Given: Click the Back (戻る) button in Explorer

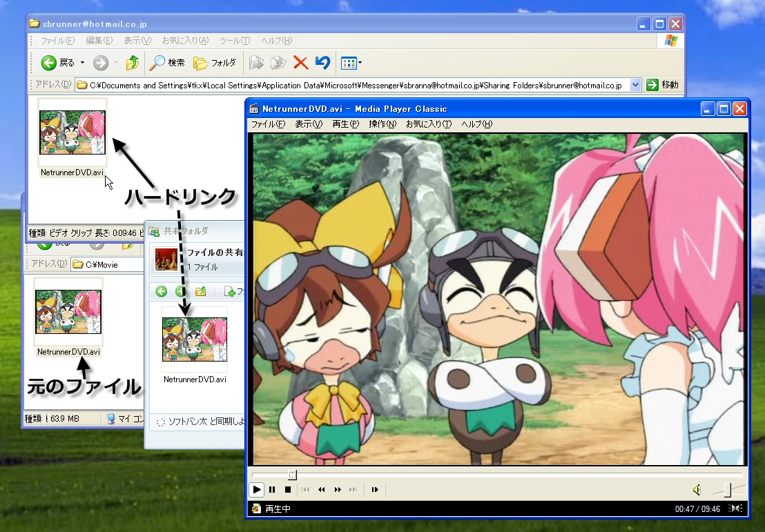Looking at the screenshot, I should [57, 62].
